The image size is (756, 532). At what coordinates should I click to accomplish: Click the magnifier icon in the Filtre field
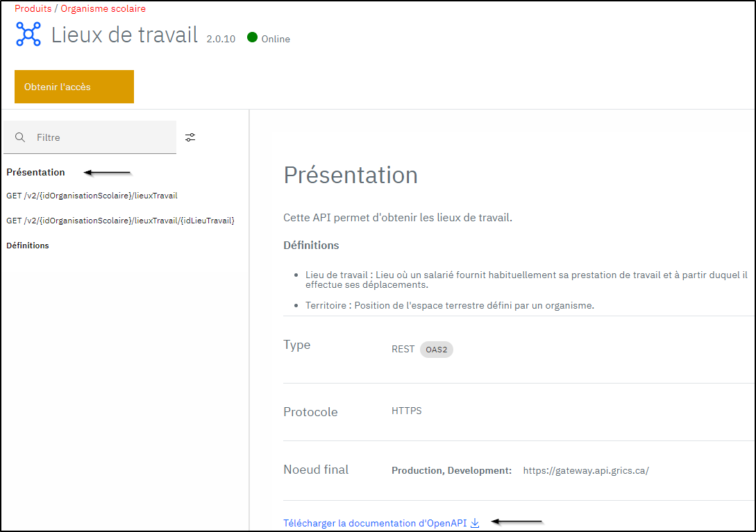[19, 137]
